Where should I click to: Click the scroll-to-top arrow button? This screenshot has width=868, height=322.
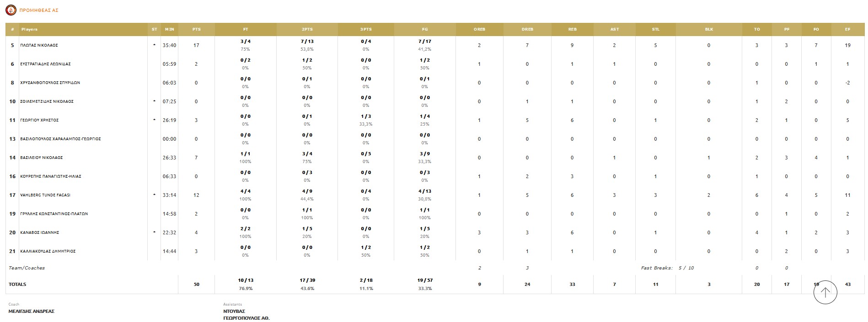click(x=825, y=292)
